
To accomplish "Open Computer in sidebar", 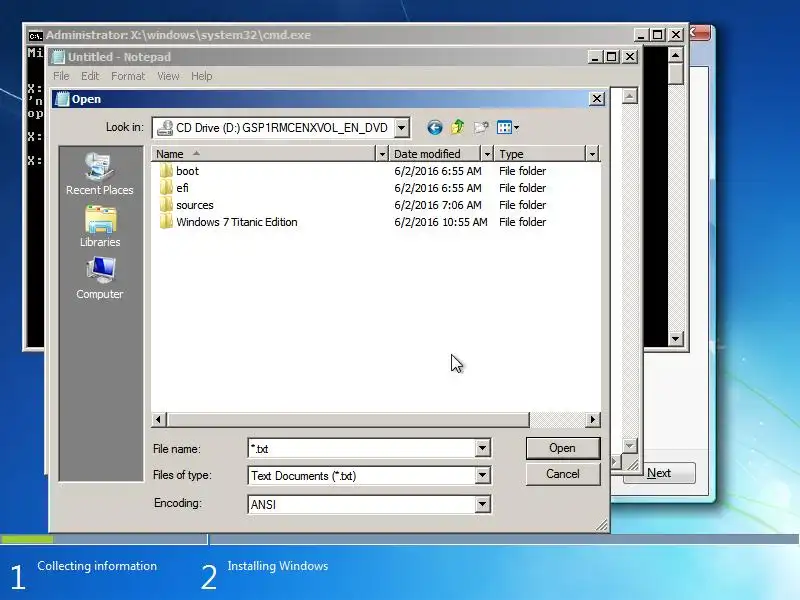I will (x=99, y=278).
